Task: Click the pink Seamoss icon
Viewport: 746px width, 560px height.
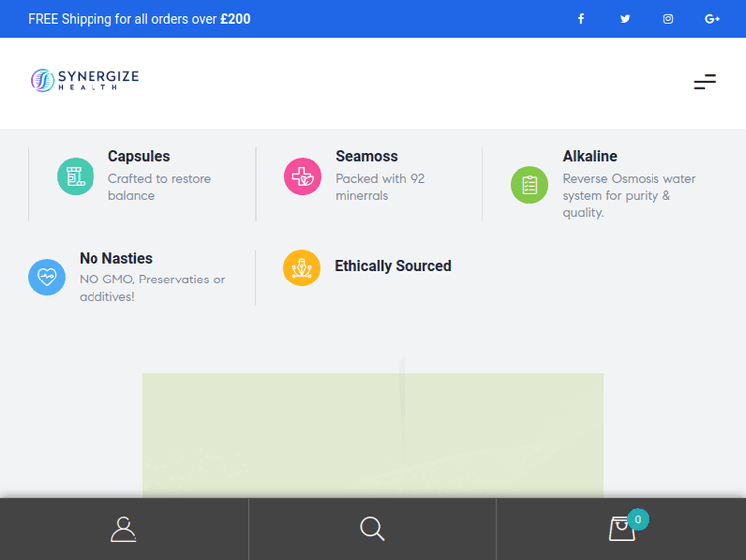Action: click(x=303, y=176)
